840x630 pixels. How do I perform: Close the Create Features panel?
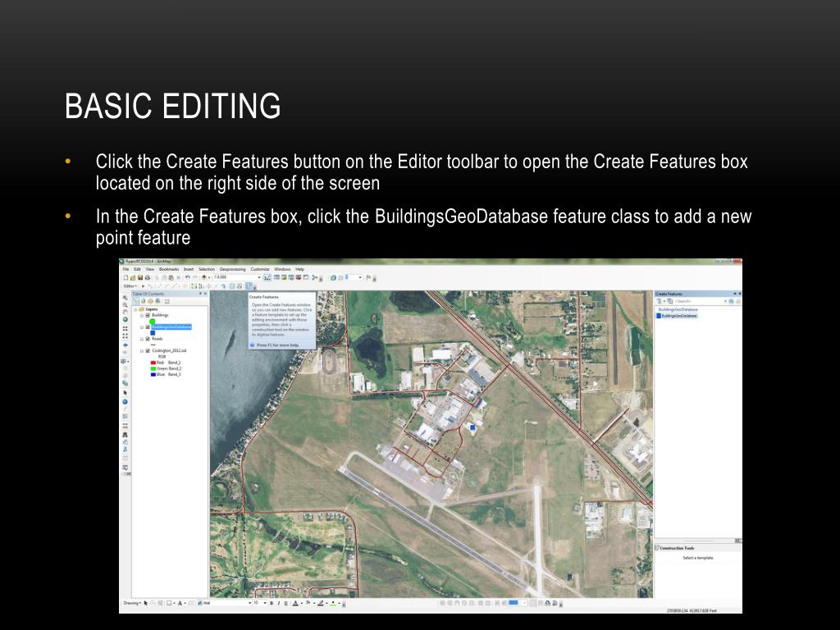[x=740, y=294]
